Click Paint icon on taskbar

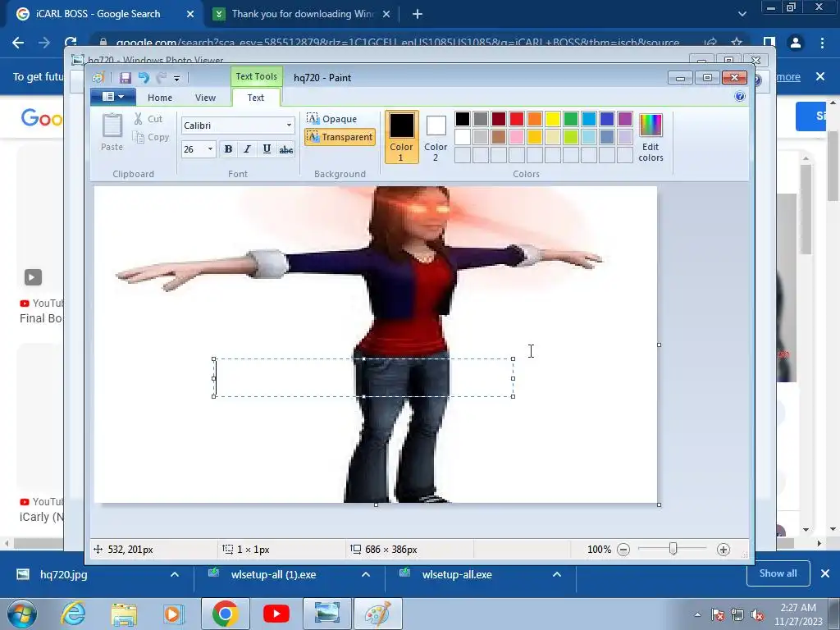click(x=377, y=614)
